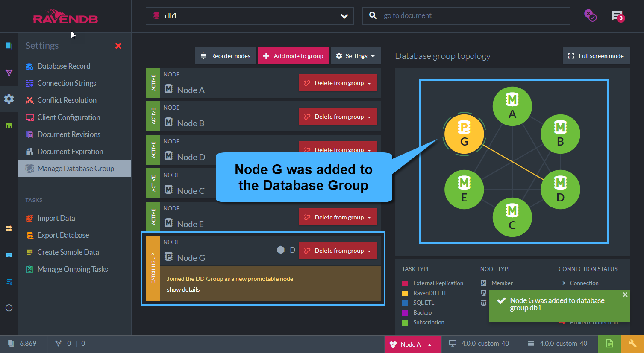Click the Settings gear icon in sidebar
The height and width of the screenshot is (353, 644).
[x=9, y=99]
